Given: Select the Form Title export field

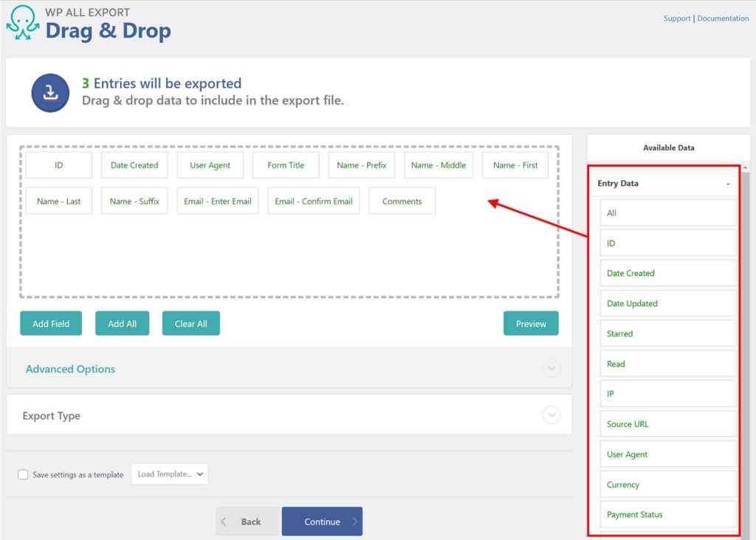Looking at the screenshot, I should point(286,165).
